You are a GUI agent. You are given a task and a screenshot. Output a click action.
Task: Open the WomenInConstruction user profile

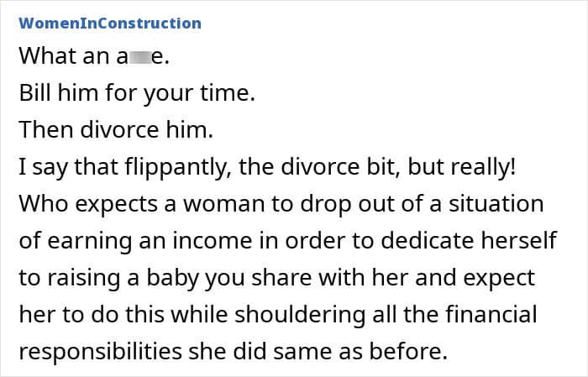109,23
